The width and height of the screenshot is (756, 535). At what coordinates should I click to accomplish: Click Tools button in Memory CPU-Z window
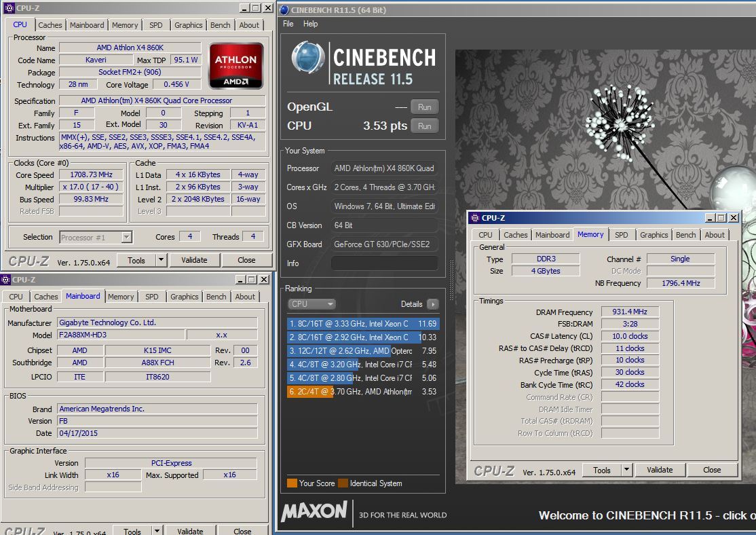pyautogui.click(x=602, y=471)
